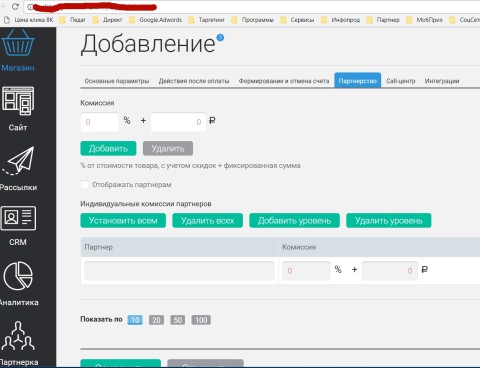The width and height of the screenshot is (480, 368).
Task: Open the Директ bookmark folder
Action: [107, 20]
